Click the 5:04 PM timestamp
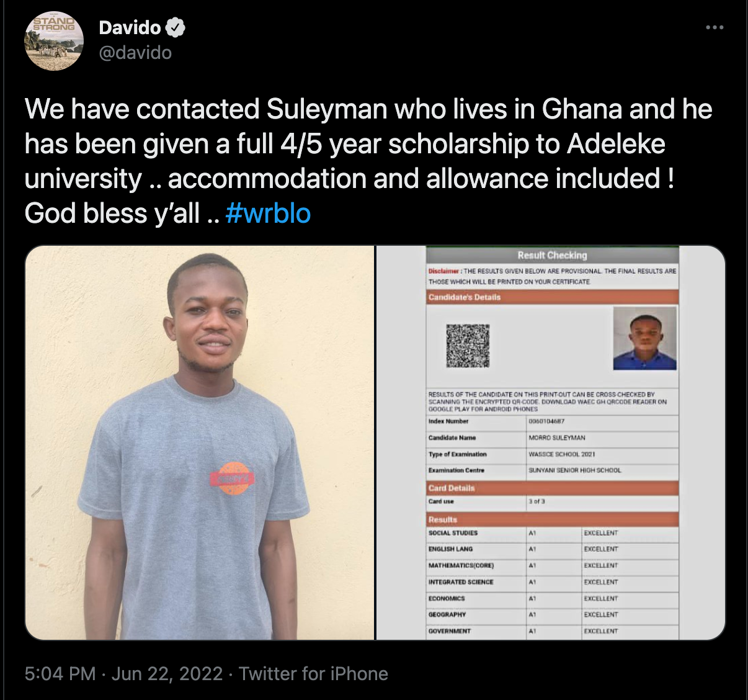This screenshot has height=700, width=748. 60,673
